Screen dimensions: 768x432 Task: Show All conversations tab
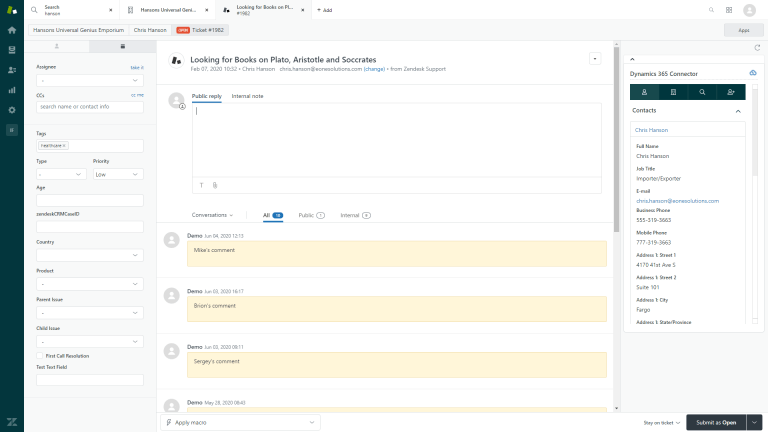pos(273,215)
